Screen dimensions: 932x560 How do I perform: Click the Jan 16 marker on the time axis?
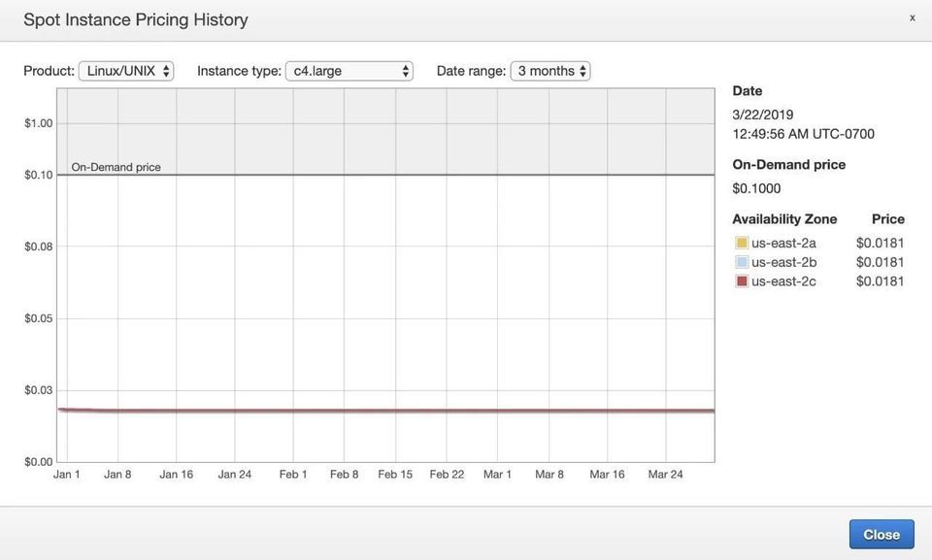176,475
